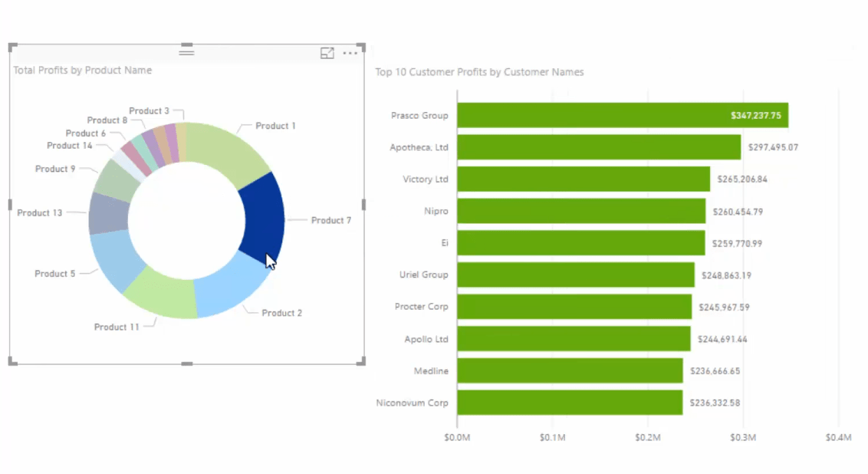The width and height of the screenshot is (868, 474).
Task: Click the $0.2M axis tick label
Action: [648, 437]
